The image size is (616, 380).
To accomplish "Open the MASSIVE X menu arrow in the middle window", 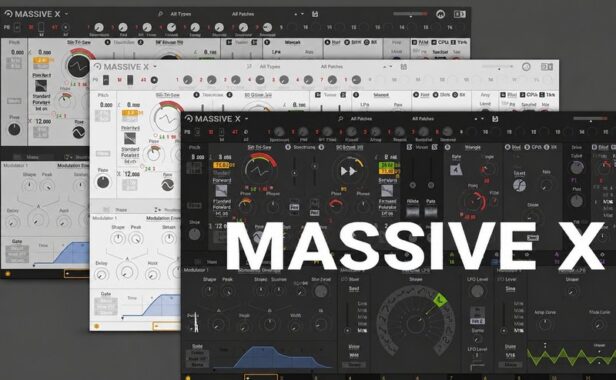I will [x=155, y=67].
